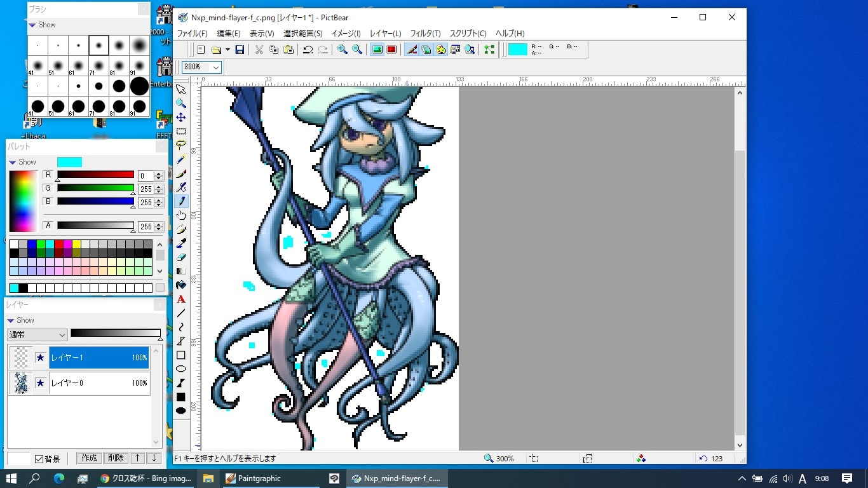Viewport: 868px width, 488px height.
Task: Open the フィルタ(T) menu
Action: (x=426, y=34)
